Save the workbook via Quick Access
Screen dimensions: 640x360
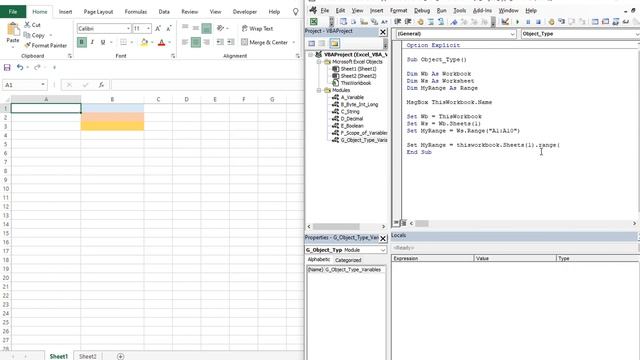click(7, 67)
